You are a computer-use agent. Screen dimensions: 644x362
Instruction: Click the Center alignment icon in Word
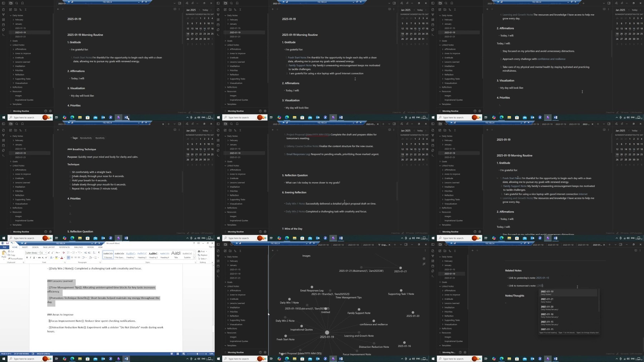point(72,257)
